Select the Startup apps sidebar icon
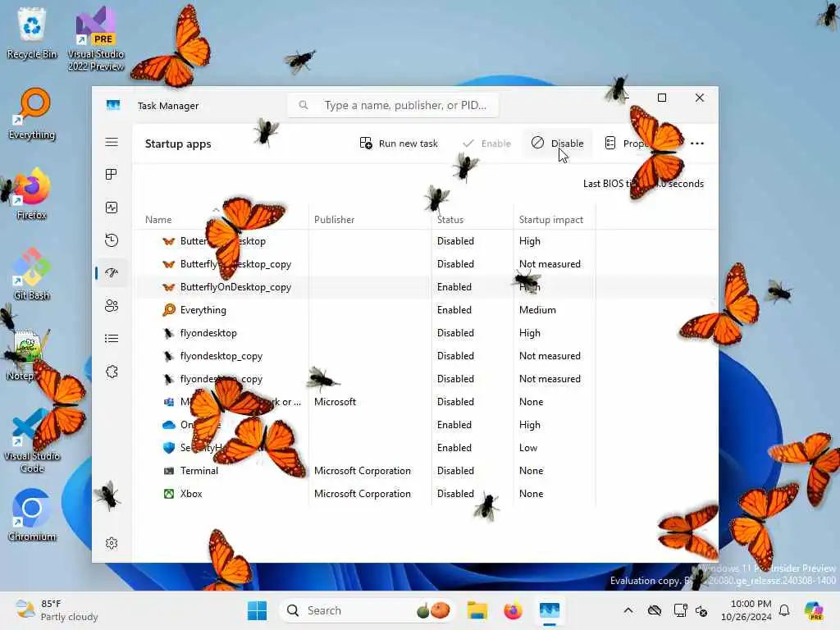 click(112, 272)
